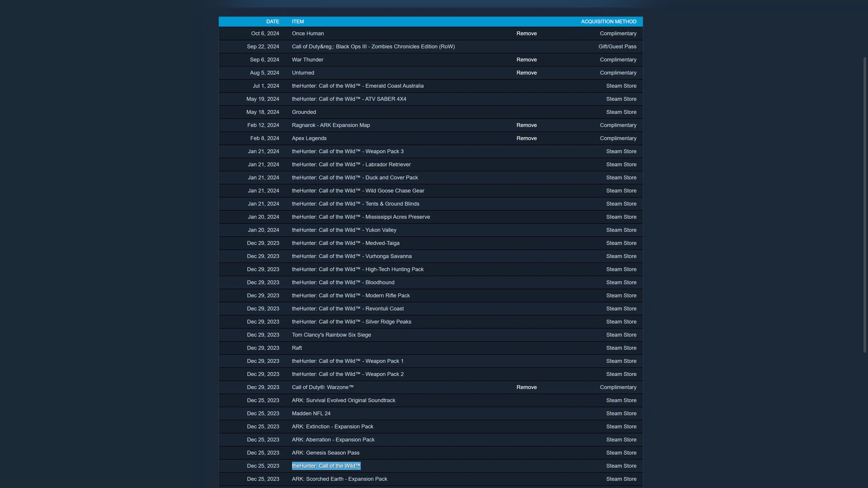Click the Modern Rifle Pack item
The image size is (868, 488).
pos(350,295)
